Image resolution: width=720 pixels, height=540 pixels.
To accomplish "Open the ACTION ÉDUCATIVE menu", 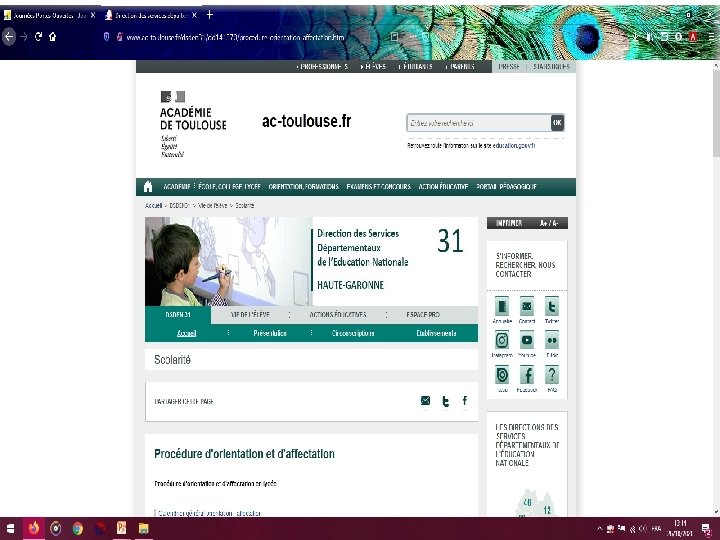I will [443, 186].
